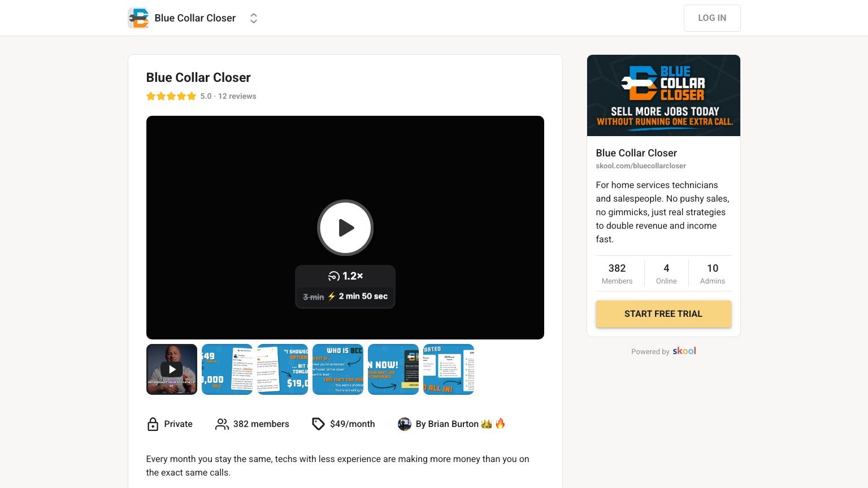This screenshot has height=488, width=868.
Task: Click the START FREE TRIAL button
Action: point(663,314)
